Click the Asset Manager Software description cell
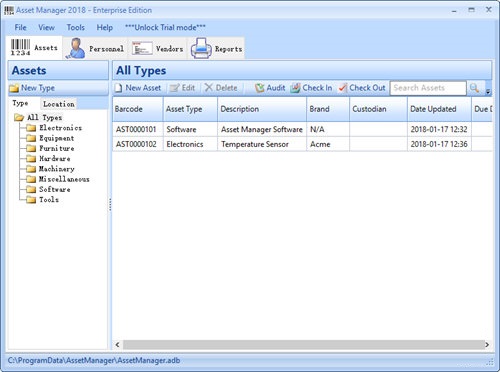The image size is (500, 372). 262,129
